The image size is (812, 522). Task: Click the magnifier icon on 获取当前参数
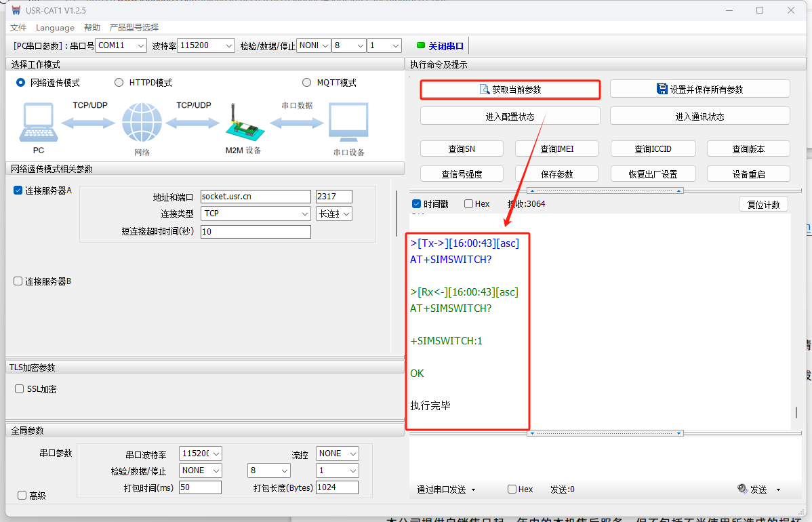click(x=484, y=89)
